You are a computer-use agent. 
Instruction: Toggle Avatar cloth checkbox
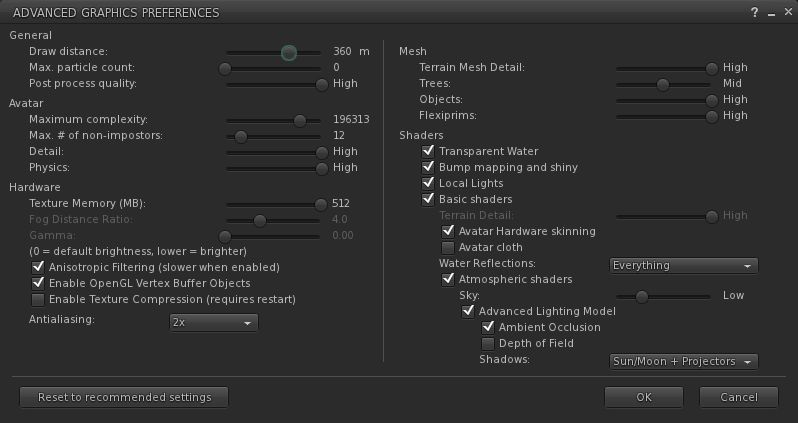pyautogui.click(x=449, y=247)
